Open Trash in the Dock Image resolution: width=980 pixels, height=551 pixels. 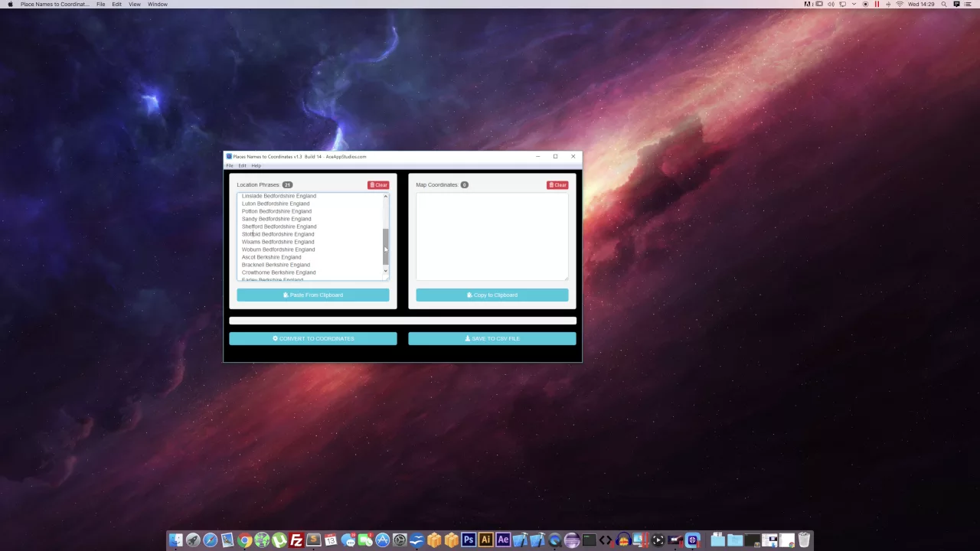click(x=804, y=540)
